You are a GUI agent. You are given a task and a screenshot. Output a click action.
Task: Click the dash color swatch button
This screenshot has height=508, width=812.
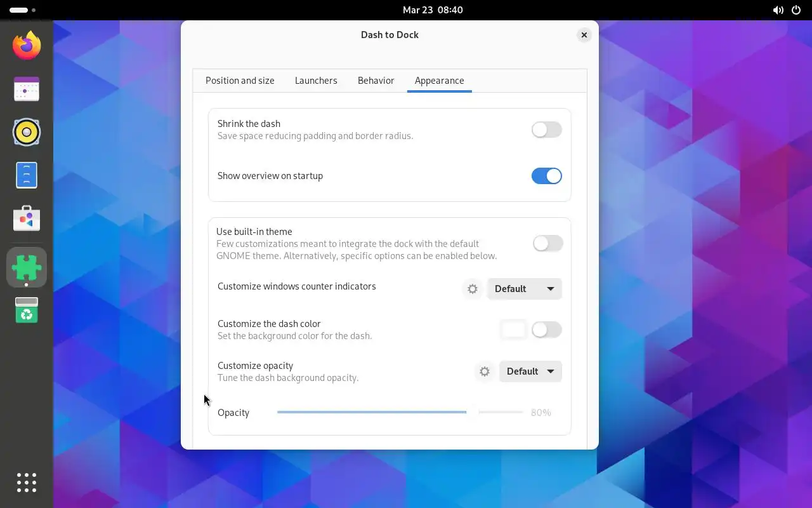click(513, 330)
